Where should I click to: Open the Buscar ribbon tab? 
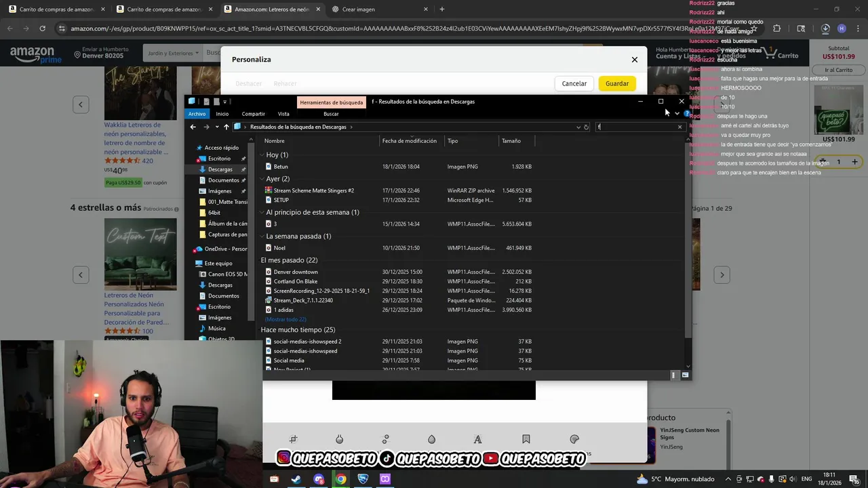click(331, 114)
